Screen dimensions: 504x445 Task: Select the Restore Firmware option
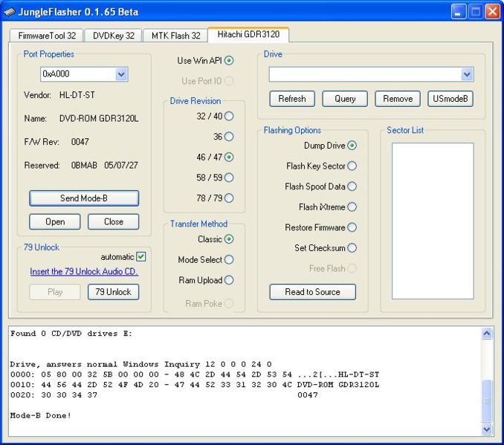click(x=352, y=227)
